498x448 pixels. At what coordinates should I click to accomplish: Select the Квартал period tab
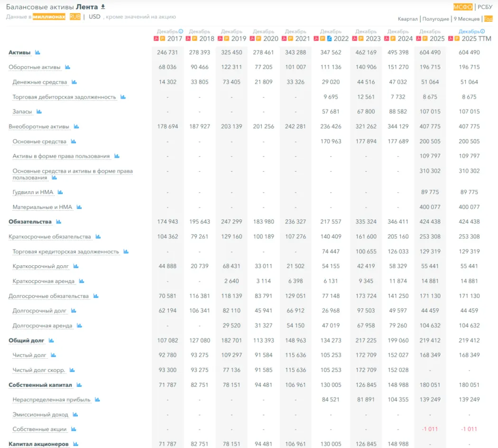pyautogui.click(x=407, y=19)
